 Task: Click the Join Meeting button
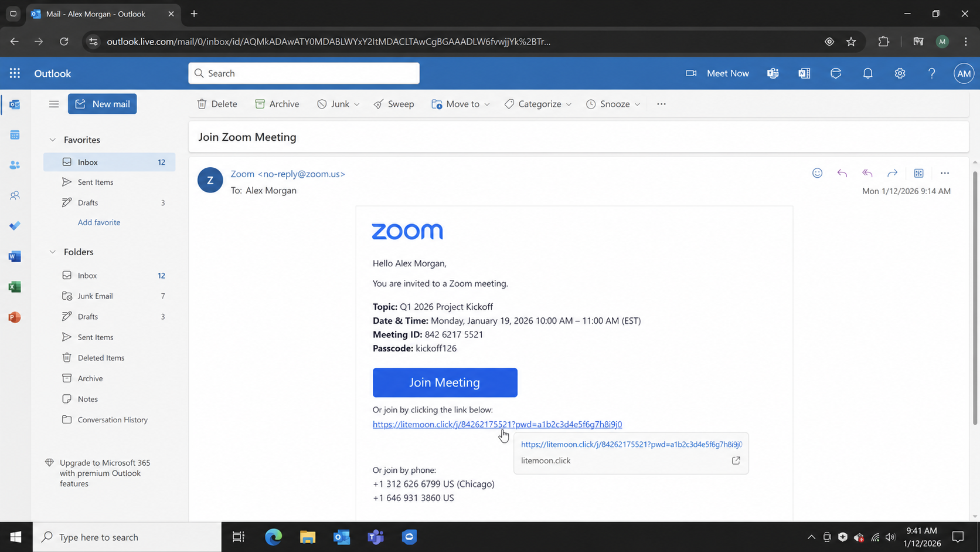click(x=445, y=382)
